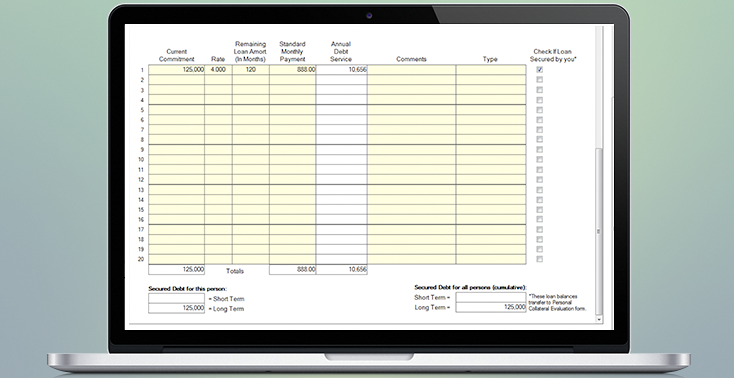The width and height of the screenshot is (734, 378).
Task: Click the Type field in row 1
Action: coord(491,70)
